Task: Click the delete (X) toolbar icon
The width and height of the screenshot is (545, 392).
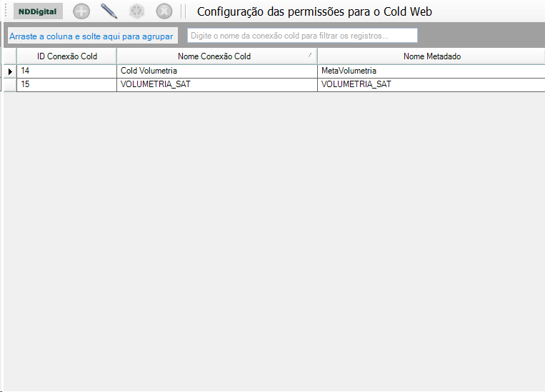Action: coord(164,11)
